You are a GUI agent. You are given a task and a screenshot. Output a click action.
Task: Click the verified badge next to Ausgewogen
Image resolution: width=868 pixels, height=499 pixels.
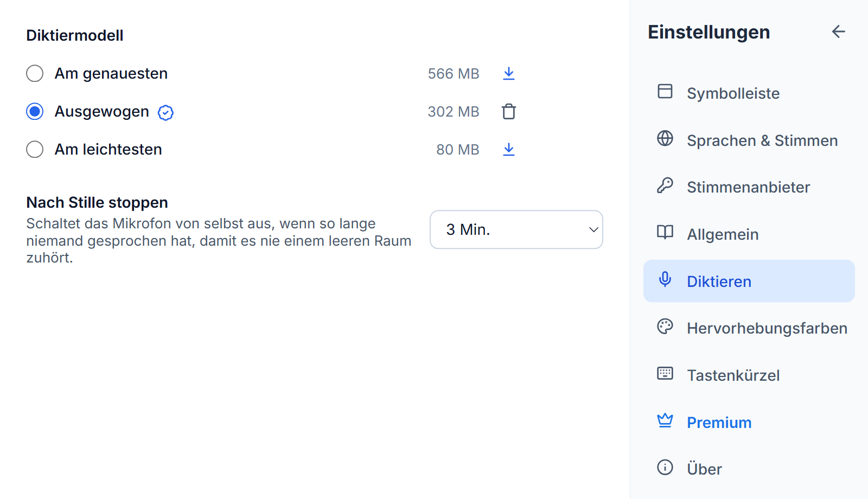pyautogui.click(x=165, y=112)
